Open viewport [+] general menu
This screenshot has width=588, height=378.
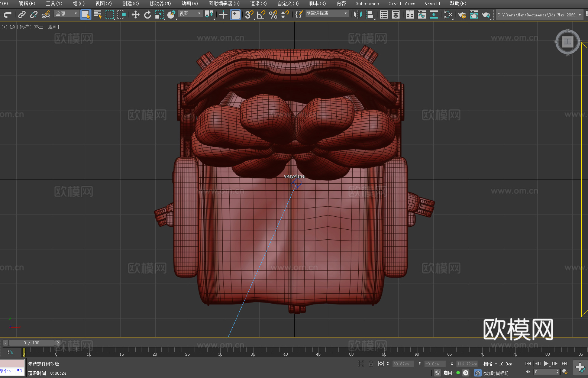pyautogui.click(x=4, y=27)
